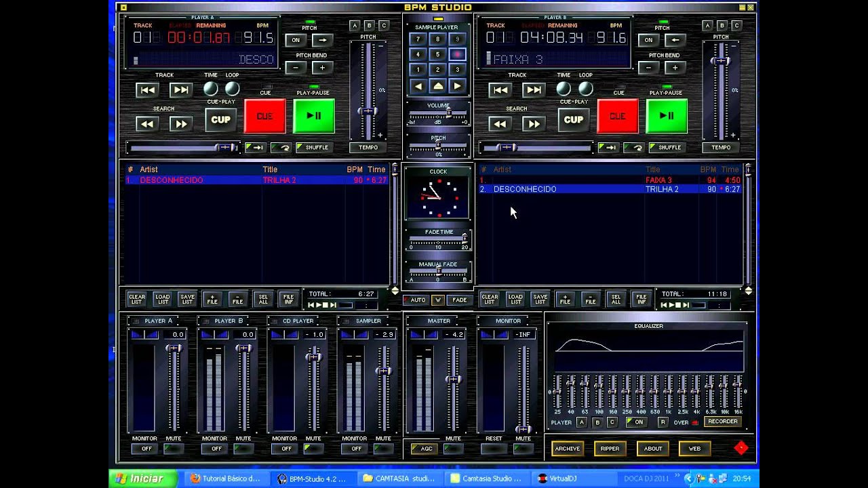The height and width of the screenshot is (488, 868).
Task: Search rewind on Player A
Action: (x=147, y=123)
